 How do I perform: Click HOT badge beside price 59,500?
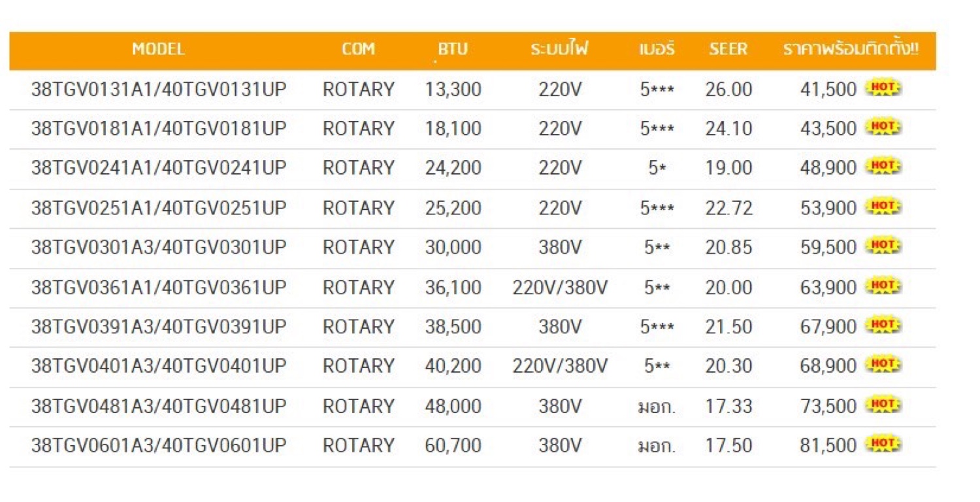(883, 246)
